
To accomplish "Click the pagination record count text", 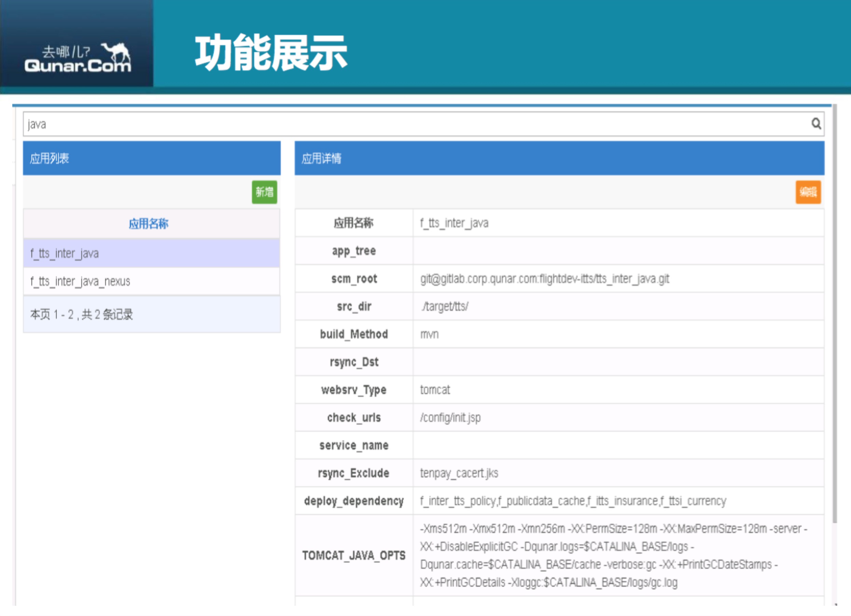I will 81,315.
